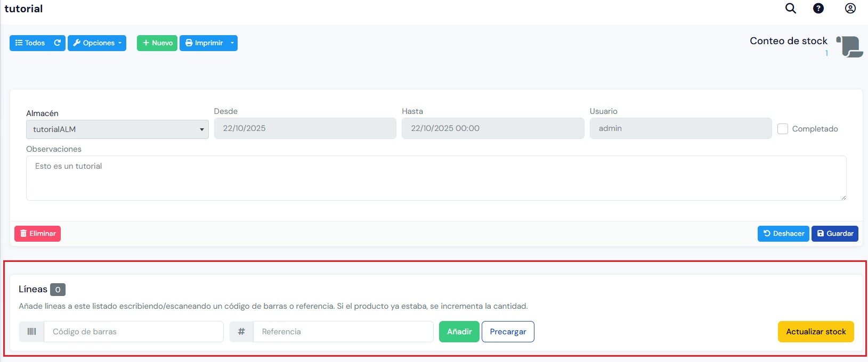This screenshot has width=868, height=362.
Task: Show all records with Todos button
Action: [x=30, y=43]
